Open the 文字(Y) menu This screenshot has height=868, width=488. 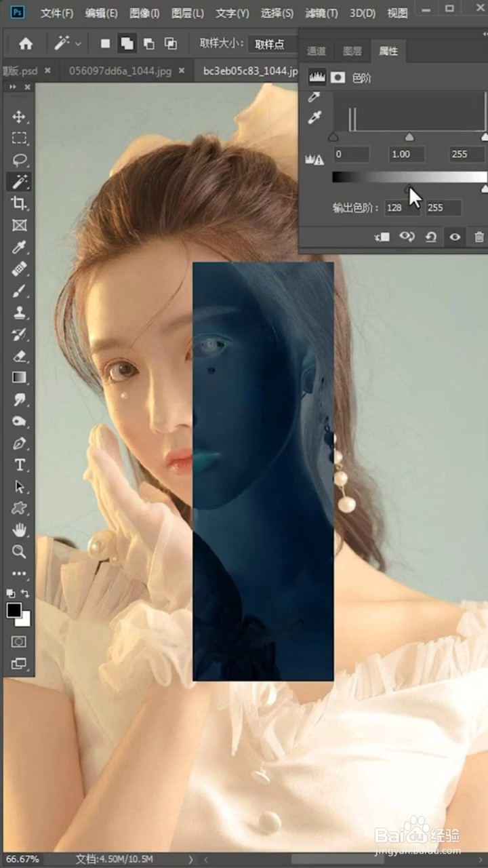pos(232,13)
